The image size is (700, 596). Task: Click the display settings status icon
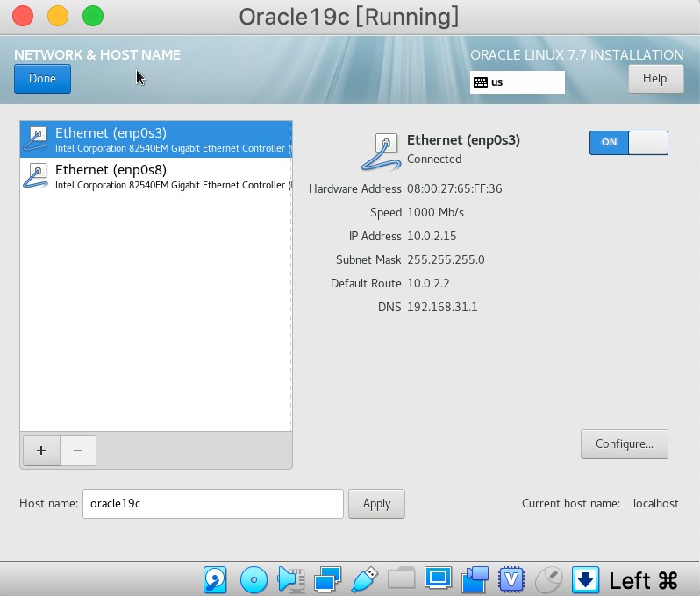438,578
